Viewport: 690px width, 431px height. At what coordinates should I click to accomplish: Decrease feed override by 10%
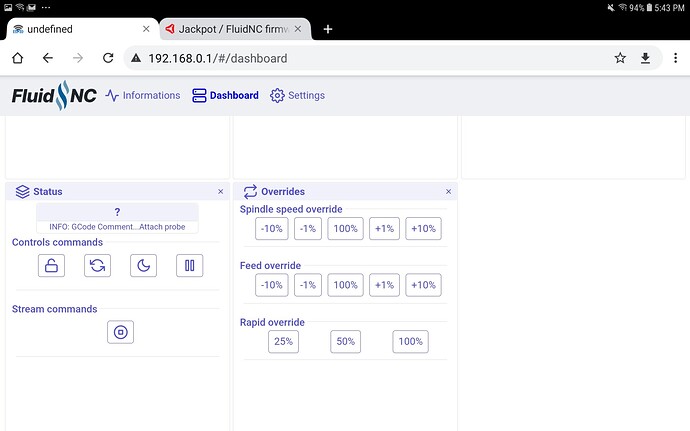tap(272, 285)
